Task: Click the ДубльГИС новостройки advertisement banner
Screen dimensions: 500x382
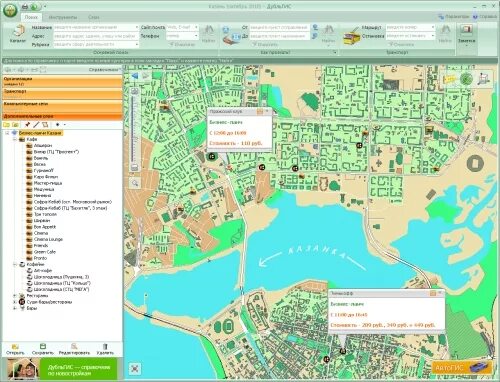Action: click(x=62, y=369)
